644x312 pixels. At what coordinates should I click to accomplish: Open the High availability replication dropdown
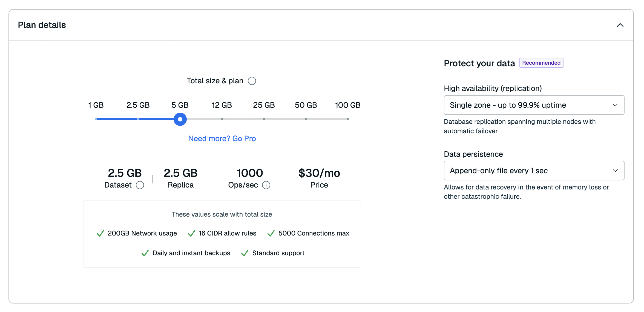pos(534,105)
